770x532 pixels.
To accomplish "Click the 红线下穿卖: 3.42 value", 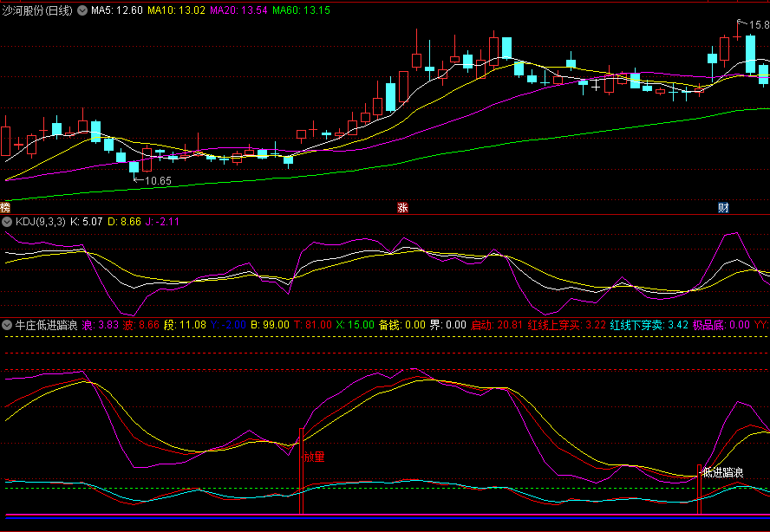I will (x=649, y=325).
